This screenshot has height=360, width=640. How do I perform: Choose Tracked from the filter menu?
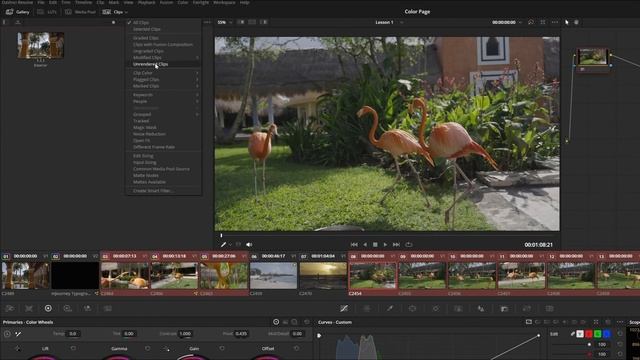(163, 121)
